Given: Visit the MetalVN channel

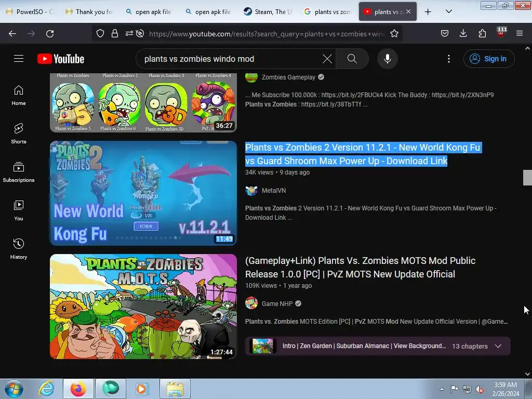Looking at the screenshot, I should [x=273, y=190].
